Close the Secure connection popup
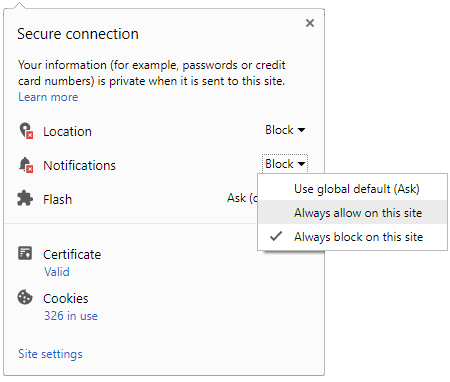 pyautogui.click(x=310, y=23)
